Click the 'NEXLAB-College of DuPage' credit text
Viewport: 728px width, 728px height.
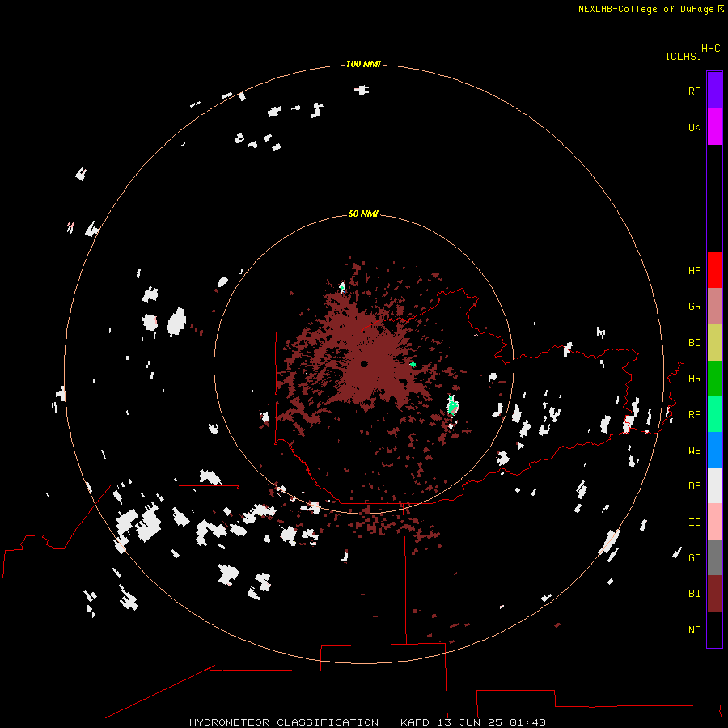(645, 9)
